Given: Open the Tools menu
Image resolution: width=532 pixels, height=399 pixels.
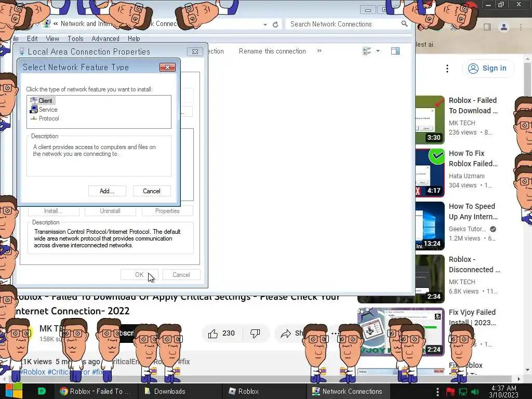Looking at the screenshot, I should click(75, 38).
